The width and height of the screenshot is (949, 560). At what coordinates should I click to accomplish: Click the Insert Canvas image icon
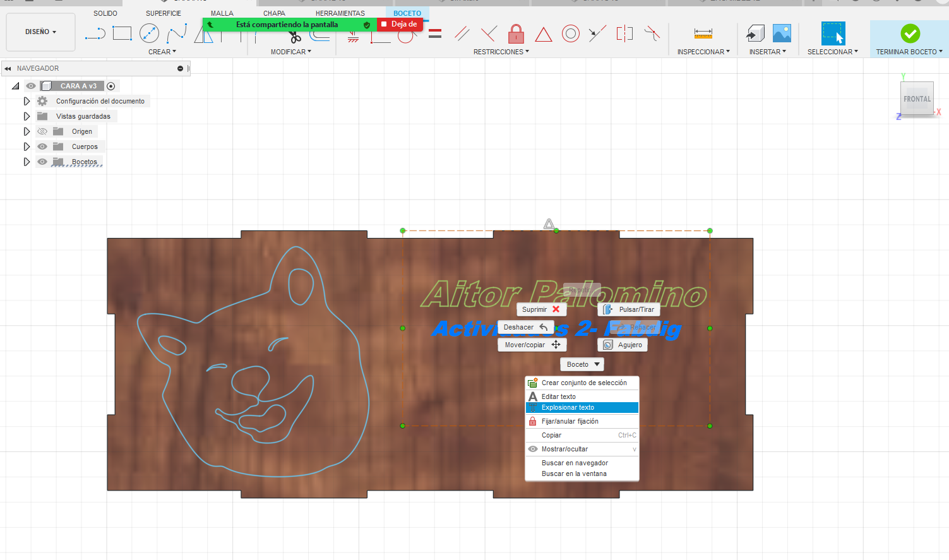782,33
